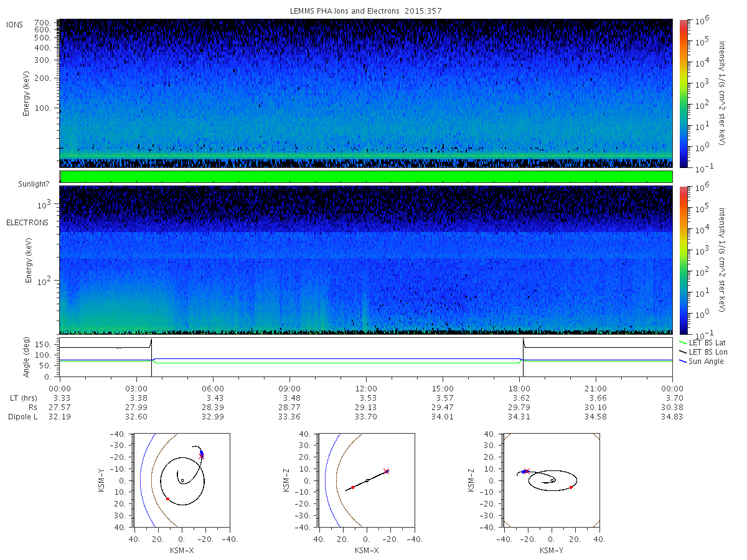Click the red X marker in KSM-X/KSM-Y plot

[201, 456]
